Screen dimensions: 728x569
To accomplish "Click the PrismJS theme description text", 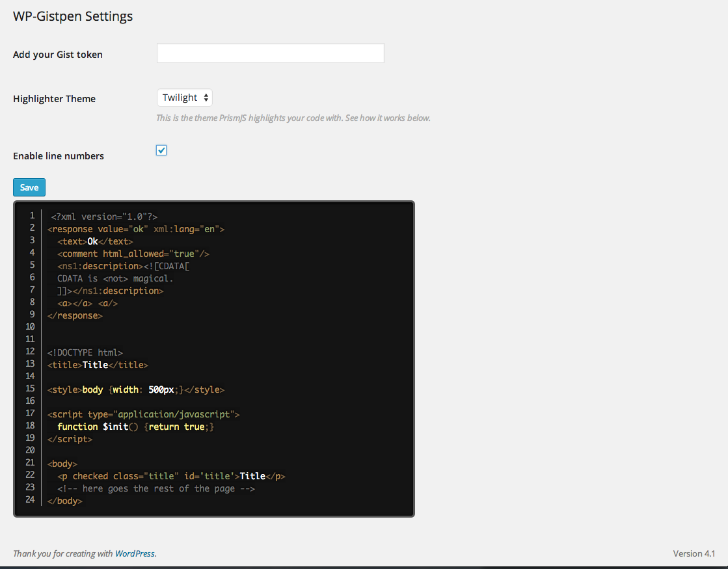I will (x=293, y=118).
